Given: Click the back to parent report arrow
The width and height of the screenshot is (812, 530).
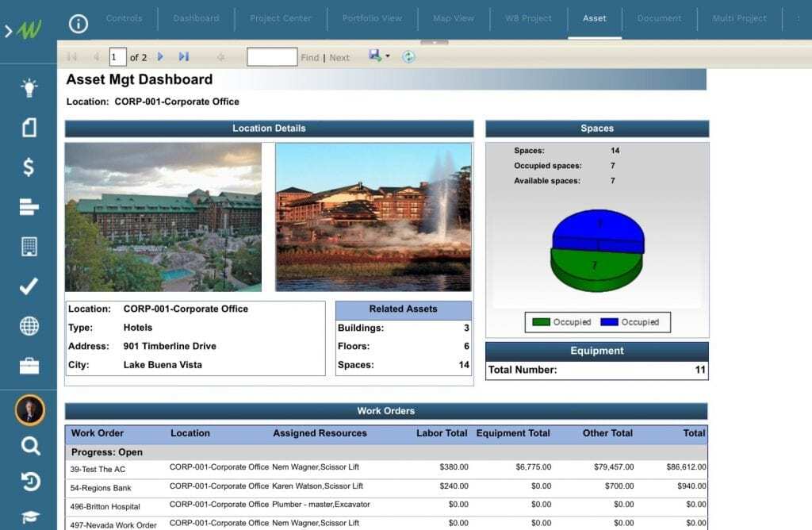Looking at the screenshot, I should [220, 57].
